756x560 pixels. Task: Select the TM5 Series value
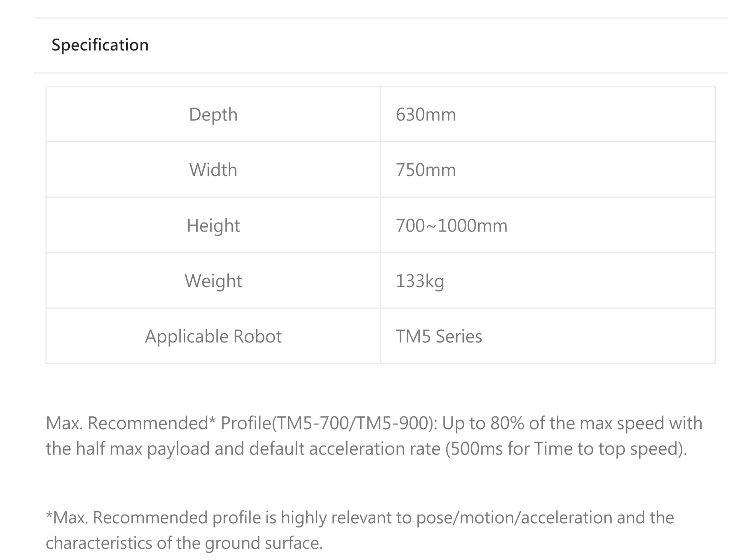pos(439,336)
